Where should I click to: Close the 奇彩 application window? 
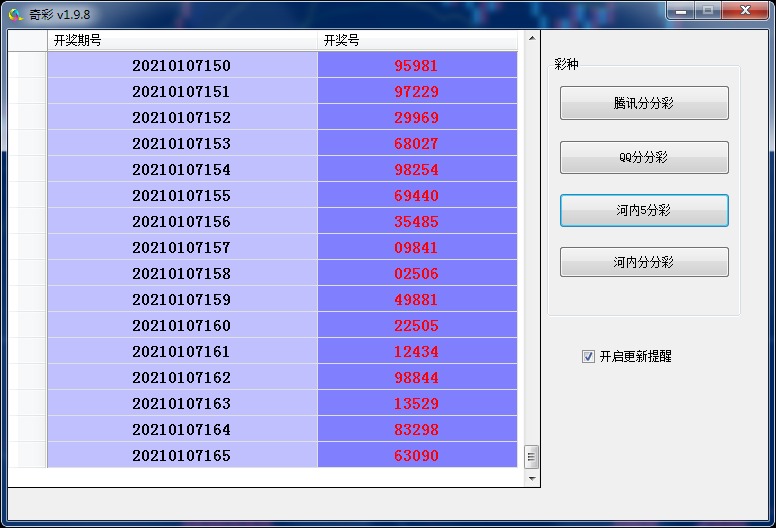[x=744, y=10]
